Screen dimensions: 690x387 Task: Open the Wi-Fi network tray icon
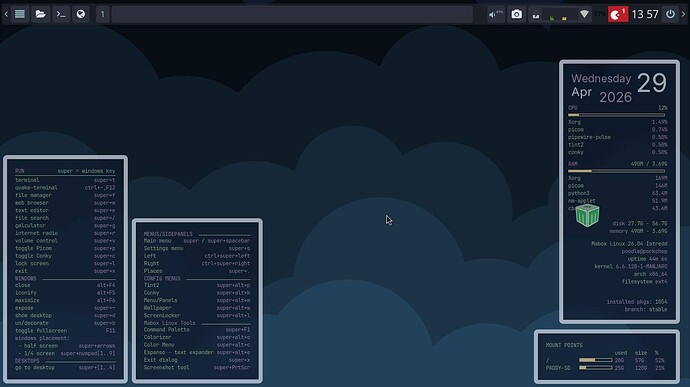(x=584, y=14)
